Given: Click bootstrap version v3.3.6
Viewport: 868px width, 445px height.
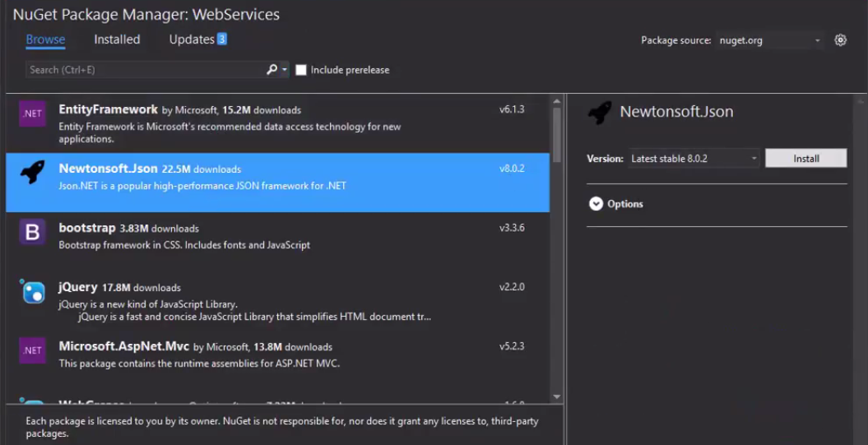Looking at the screenshot, I should 512,228.
